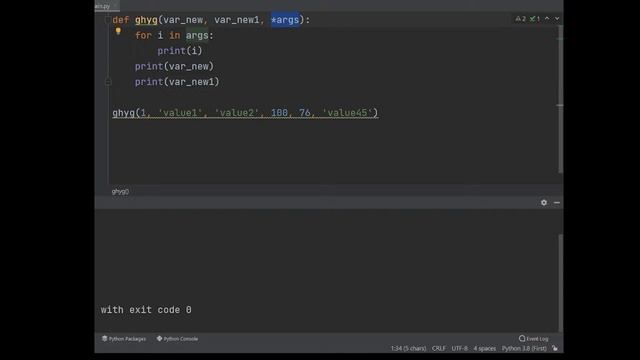640x360 pixels.
Task: Hide the run tool window with minus
Action: [x=557, y=202]
